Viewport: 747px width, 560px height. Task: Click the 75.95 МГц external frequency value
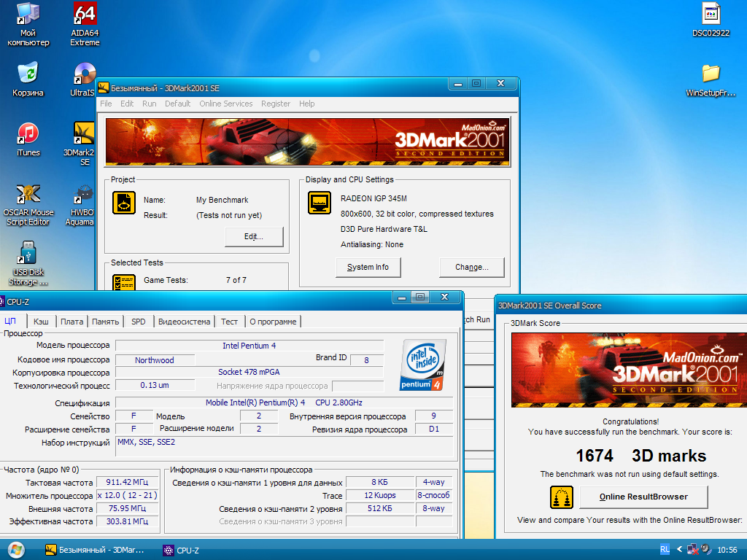pos(127,508)
